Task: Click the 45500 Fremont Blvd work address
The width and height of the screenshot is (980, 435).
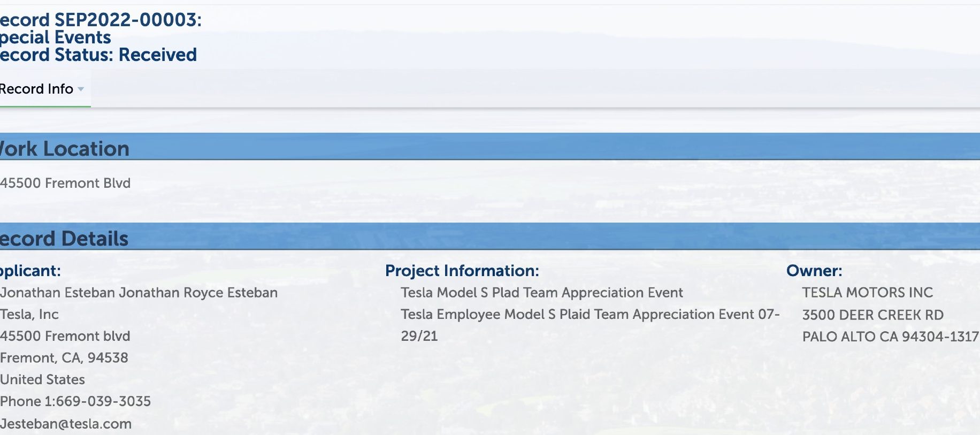Action: [x=65, y=183]
